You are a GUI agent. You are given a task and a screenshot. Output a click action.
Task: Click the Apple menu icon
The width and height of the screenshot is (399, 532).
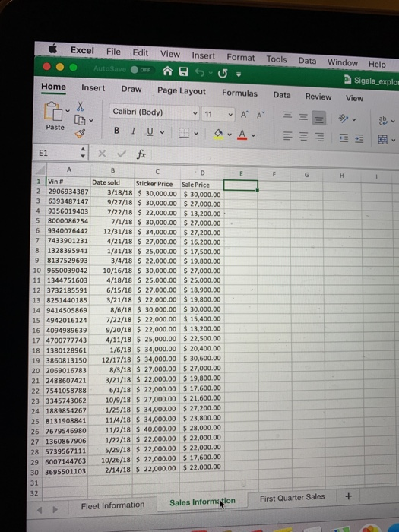[x=52, y=49]
